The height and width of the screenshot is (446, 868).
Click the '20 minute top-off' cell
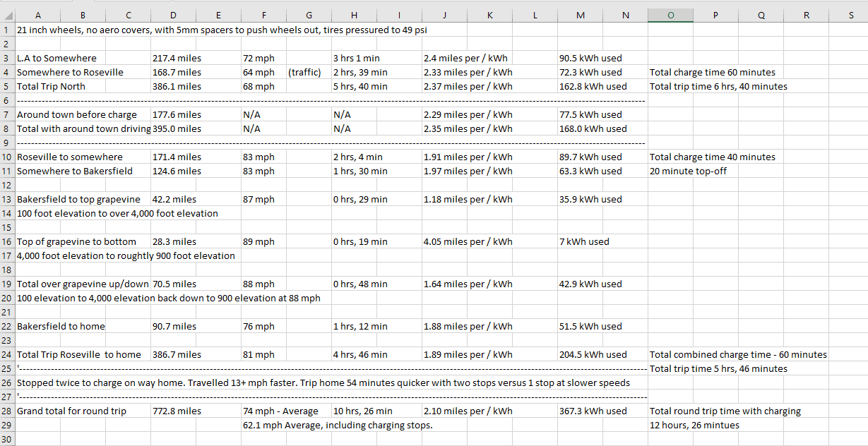pyautogui.click(x=687, y=171)
